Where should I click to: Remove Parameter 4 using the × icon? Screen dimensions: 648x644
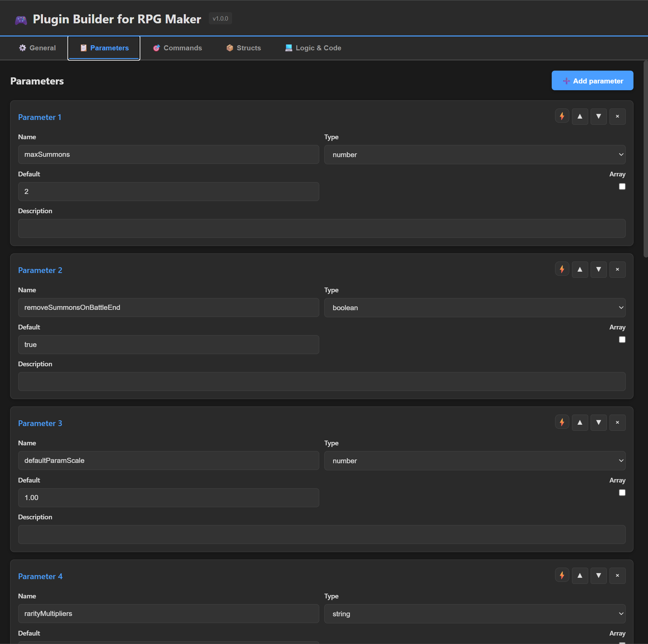click(617, 575)
